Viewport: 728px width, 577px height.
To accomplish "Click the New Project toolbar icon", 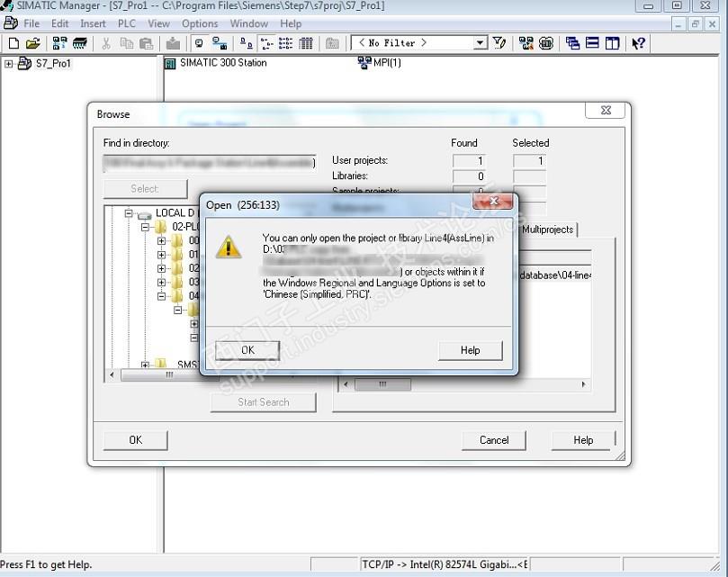I will point(13,44).
